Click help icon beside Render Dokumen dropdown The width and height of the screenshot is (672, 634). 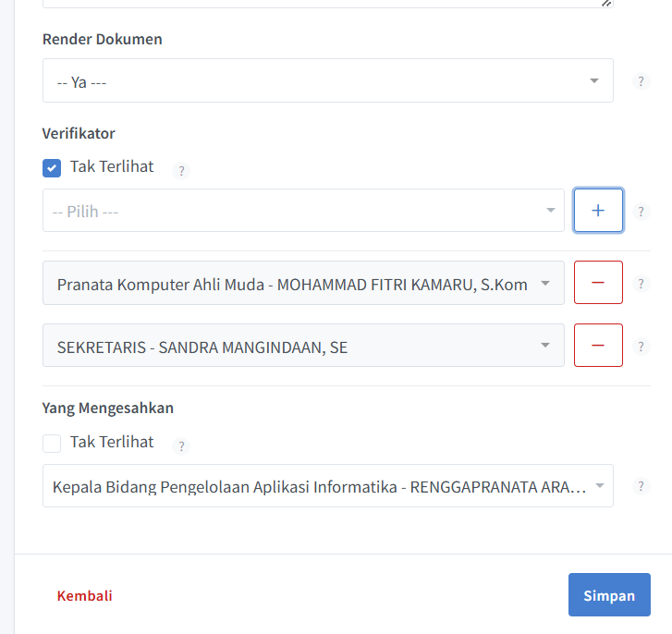click(641, 81)
